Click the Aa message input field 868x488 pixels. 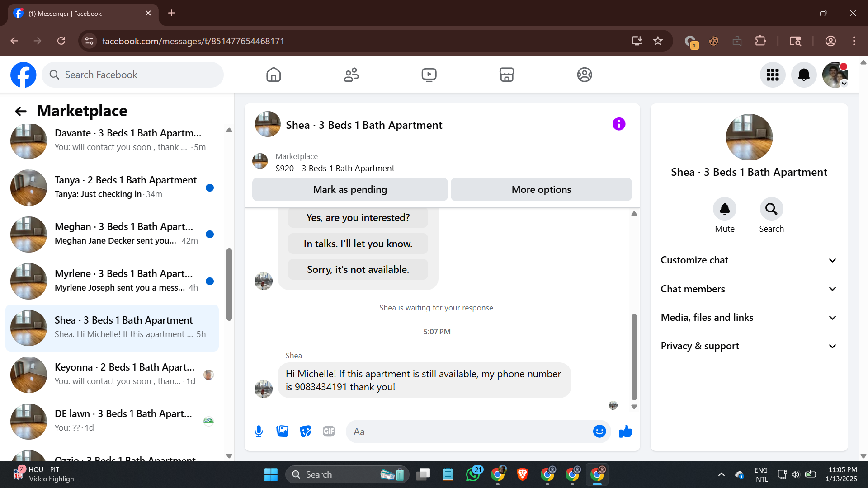[x=470, y=432]
